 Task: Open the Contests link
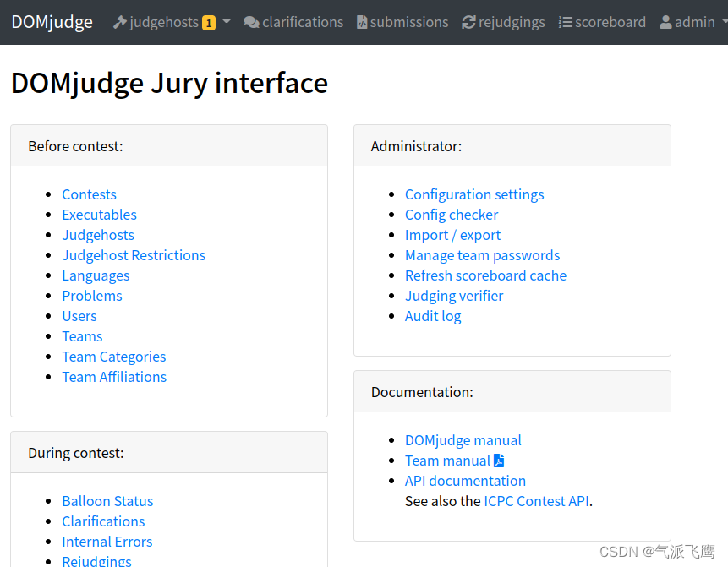[x=89, y=194]
